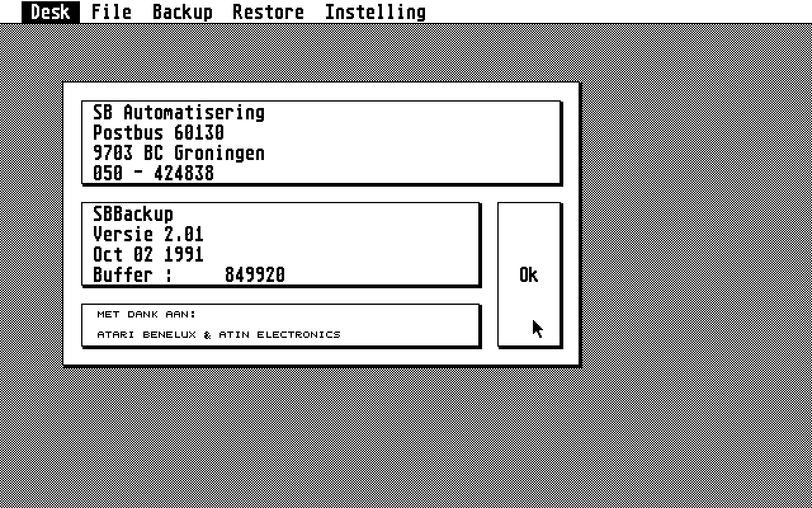Viewport: 812px width, 508px height.
Task: Open the Instelling menu
Action: [376, 12]
